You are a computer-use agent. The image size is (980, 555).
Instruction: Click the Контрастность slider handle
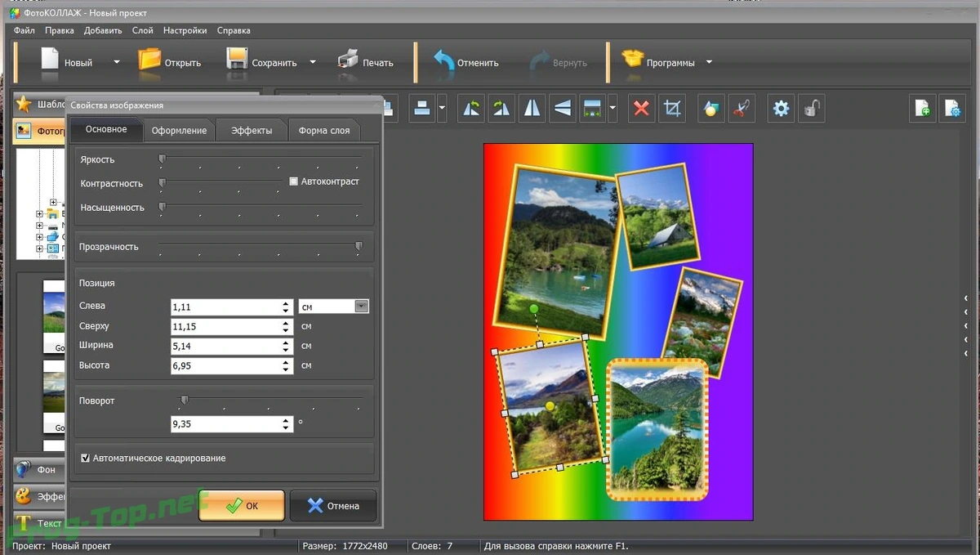click(x=162, y=182)
